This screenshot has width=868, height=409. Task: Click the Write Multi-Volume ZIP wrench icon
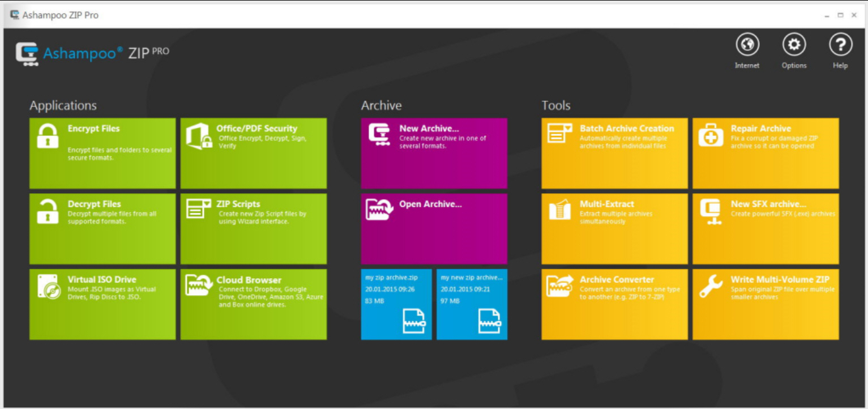pos(710,287)
